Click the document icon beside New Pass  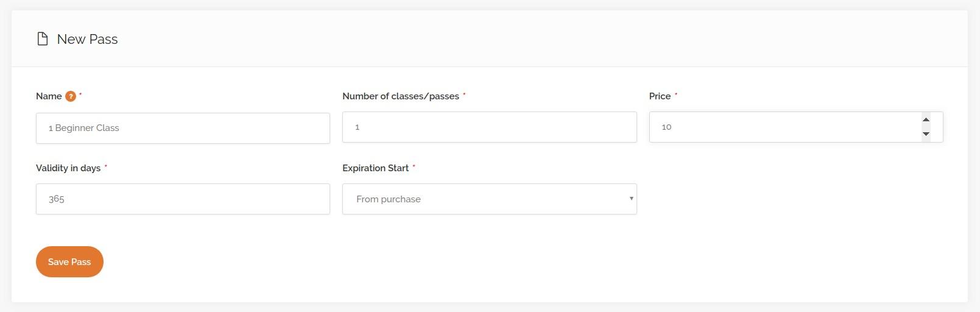pos(43,40)
